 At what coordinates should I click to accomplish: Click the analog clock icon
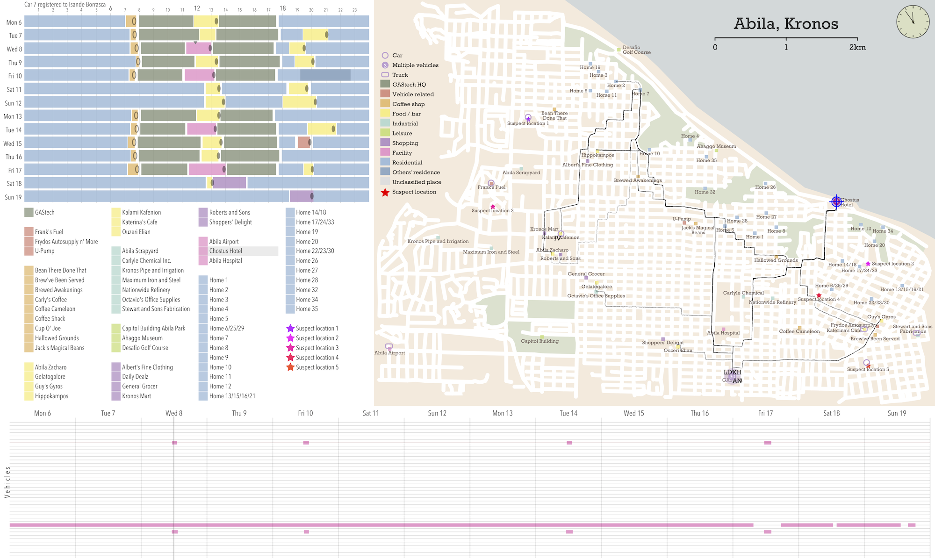coord(912,22)
